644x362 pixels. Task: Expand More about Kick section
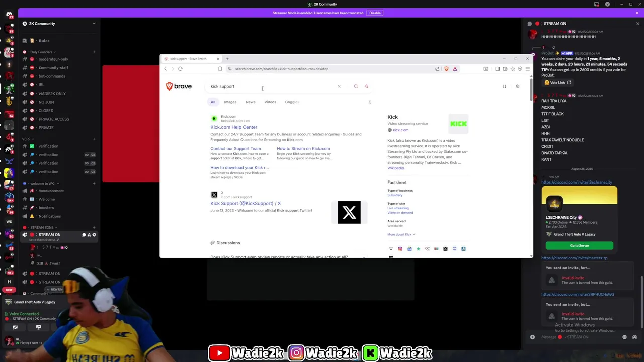point(401,234)
